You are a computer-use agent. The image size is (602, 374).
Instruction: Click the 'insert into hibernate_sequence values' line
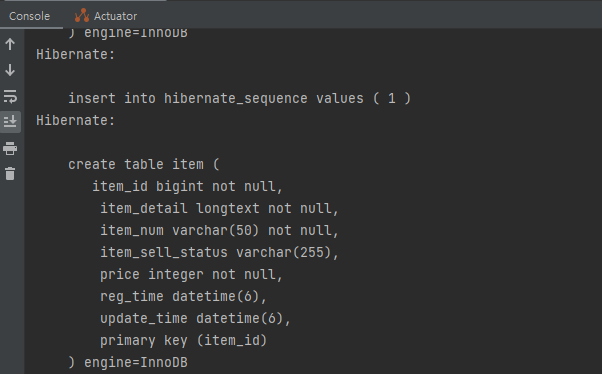[x=240, y=98]
